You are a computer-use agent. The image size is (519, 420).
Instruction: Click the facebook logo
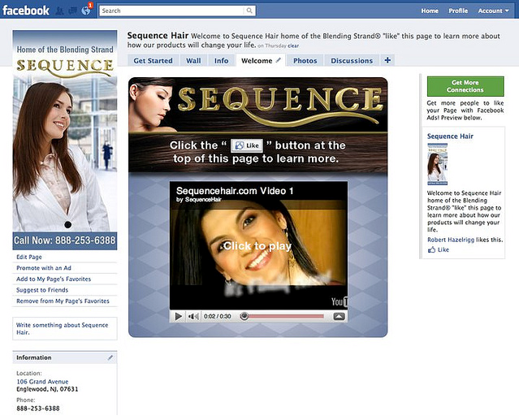[x=26, y=11]
